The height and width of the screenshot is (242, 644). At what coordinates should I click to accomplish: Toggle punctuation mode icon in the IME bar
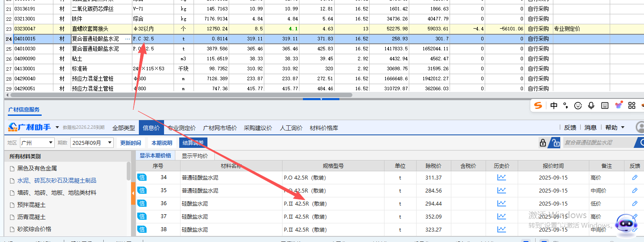click(565, 105)
